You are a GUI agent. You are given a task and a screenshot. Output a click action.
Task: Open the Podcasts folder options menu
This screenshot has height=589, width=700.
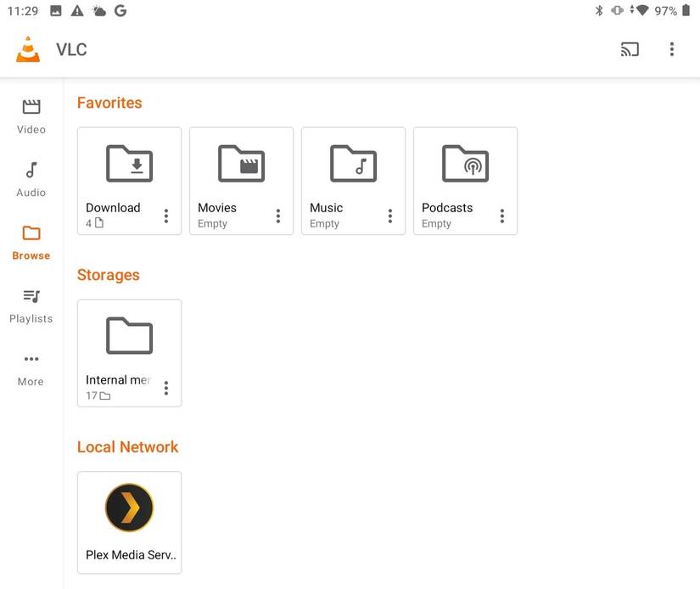pos(502,216)
